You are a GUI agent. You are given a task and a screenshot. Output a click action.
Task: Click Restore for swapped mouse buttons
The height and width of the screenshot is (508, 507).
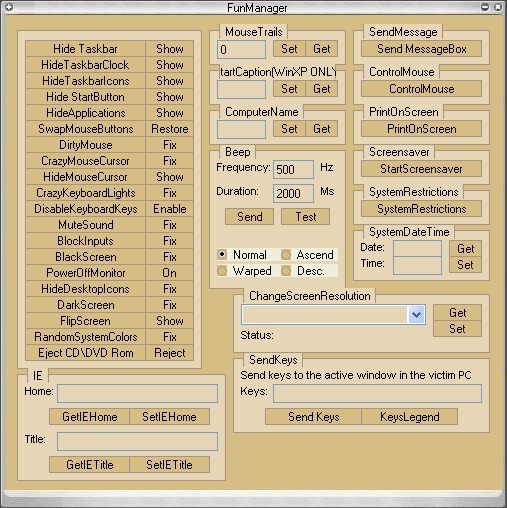tap(170, 129)
